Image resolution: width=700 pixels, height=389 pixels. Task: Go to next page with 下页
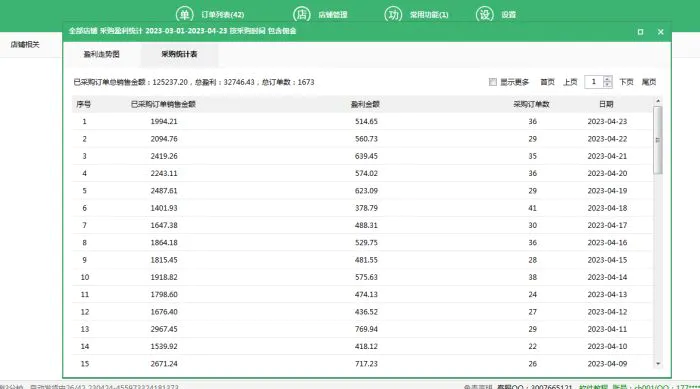[626, 82]
